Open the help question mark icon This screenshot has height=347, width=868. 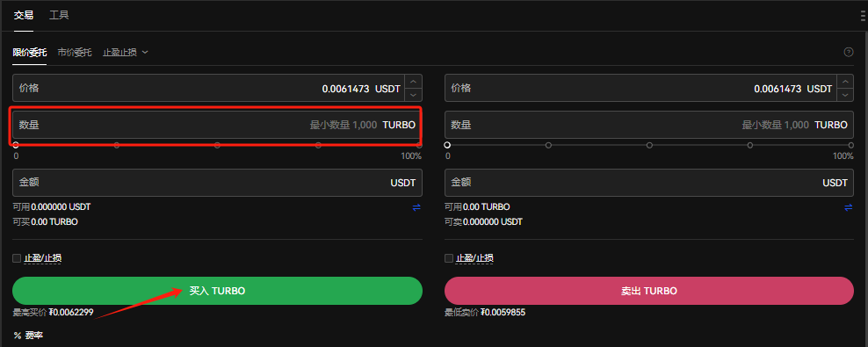pos(848,52)
